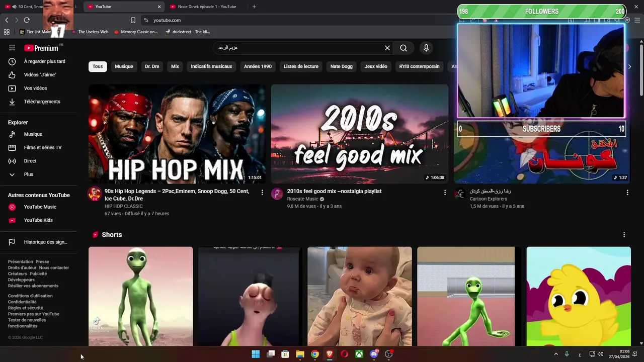This screenshot has width=644, height=362.
Task: Select Nate Dogg chip
Action: [x=341, y=66]
